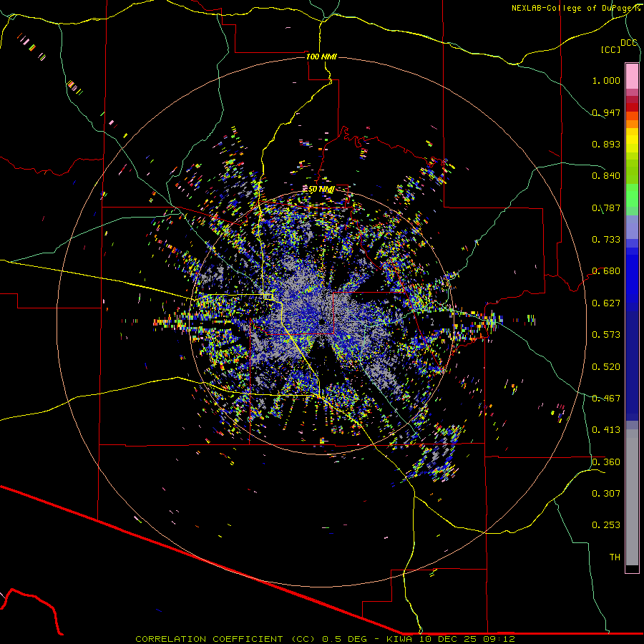Click the black radar site dot at center

coord(323,322)
